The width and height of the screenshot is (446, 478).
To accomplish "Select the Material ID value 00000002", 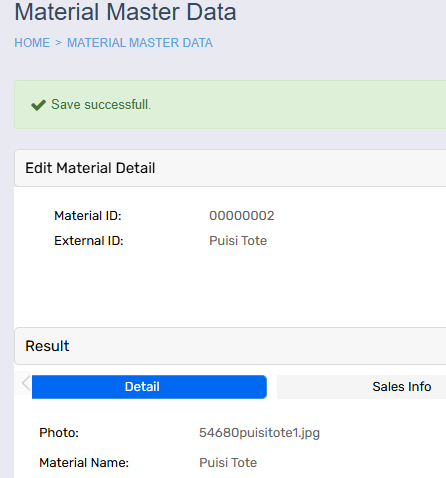I will pos(242,216).
